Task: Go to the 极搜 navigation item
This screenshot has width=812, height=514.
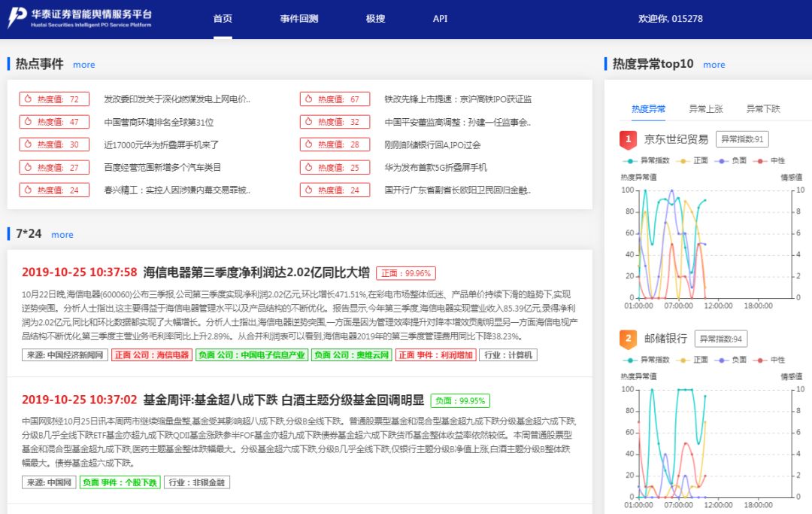Action: tap(375, 19)
